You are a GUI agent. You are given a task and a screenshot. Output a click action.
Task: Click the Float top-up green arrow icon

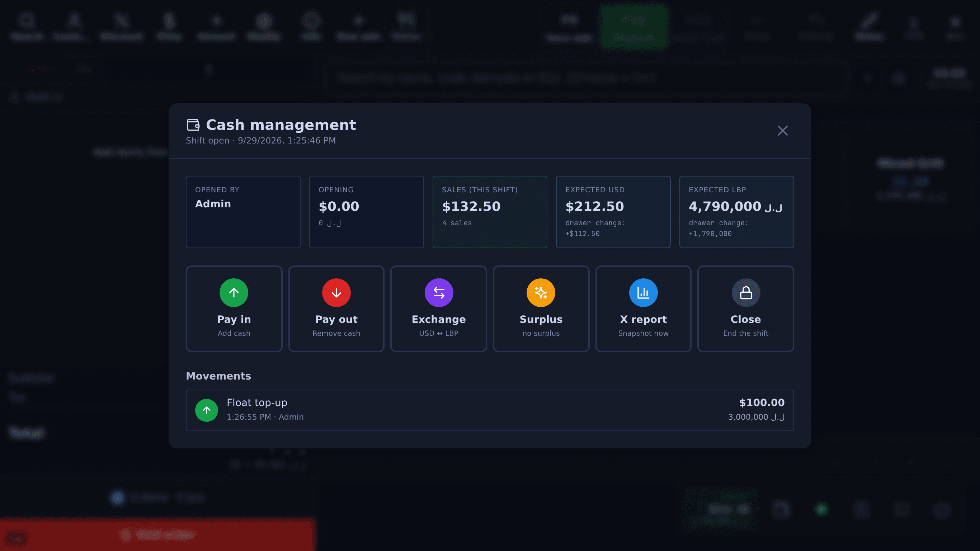tap(206, 410)
